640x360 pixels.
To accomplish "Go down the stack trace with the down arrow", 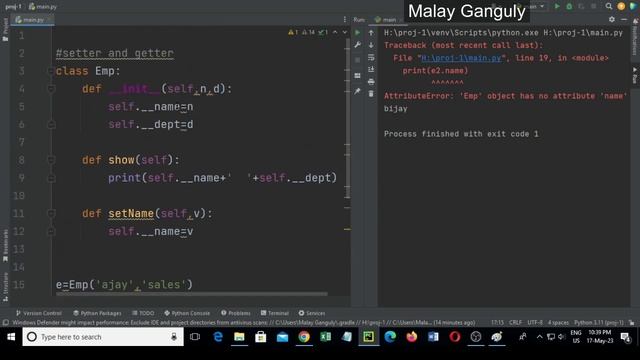I will click(x=371, y=45).
